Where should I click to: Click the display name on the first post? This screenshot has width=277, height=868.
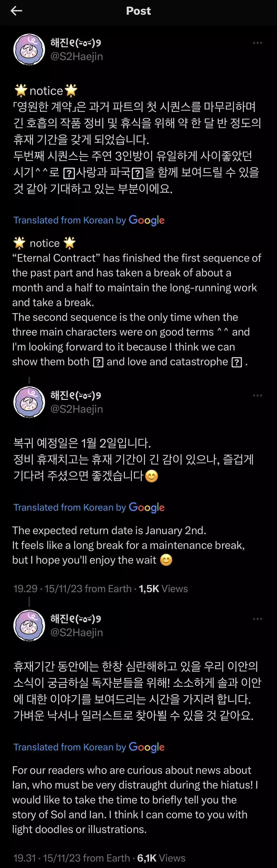tap(76, 43)
